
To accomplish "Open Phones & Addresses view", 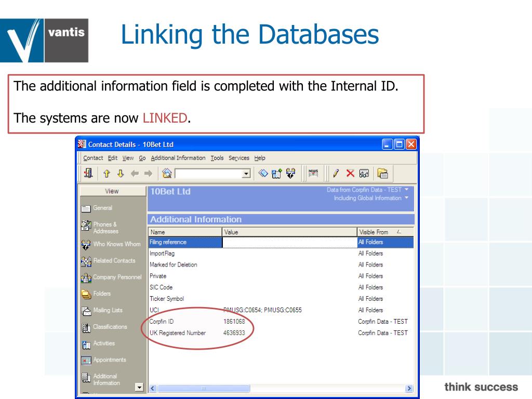I will [100, 228].
